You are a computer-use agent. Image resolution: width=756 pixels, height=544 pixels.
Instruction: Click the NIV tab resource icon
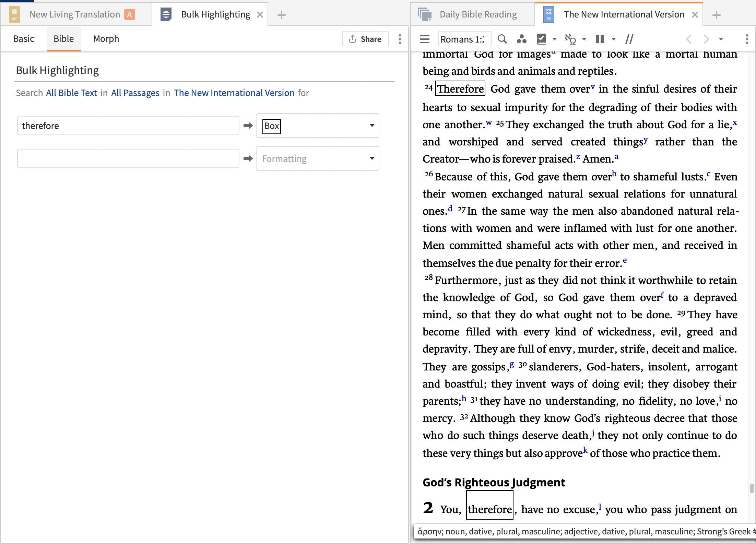(549, 14)
